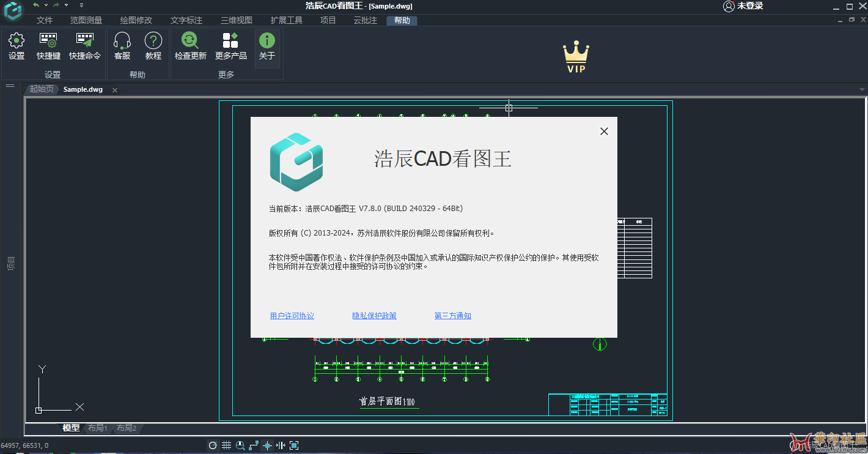Viewport: 868px width, 454px height.
Task: Click the VIP crown icon
Action: (576, 58)
